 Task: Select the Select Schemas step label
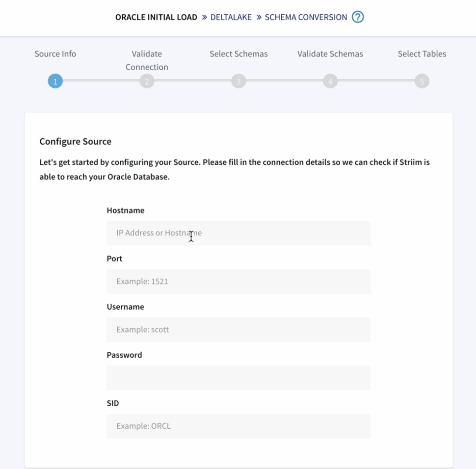point(238,54)
